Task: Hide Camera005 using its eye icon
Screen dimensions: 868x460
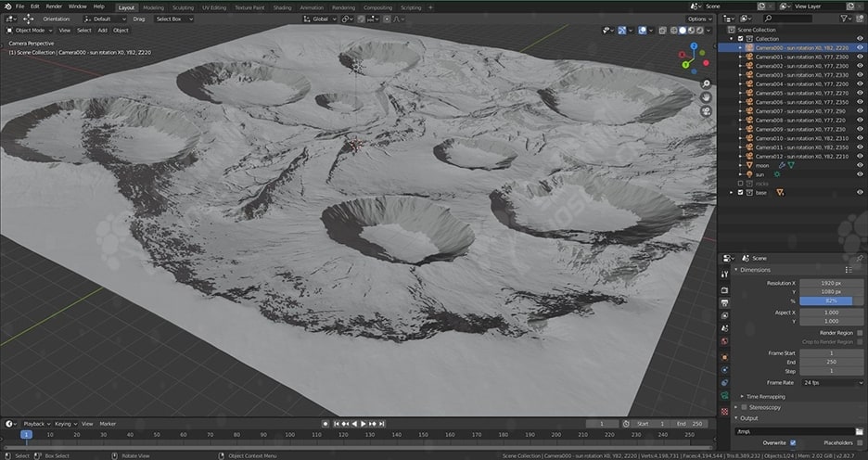Action: coord(860,93)
